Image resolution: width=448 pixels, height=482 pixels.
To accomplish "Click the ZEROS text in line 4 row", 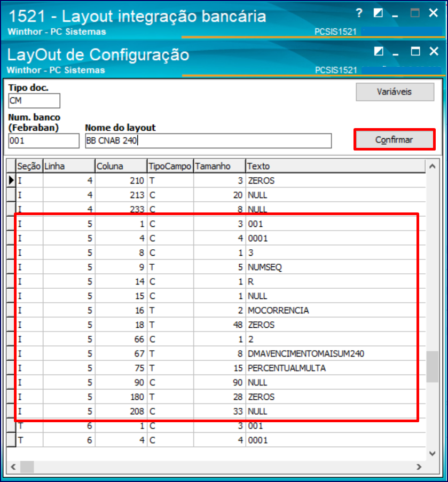I will tap(261, 180).
